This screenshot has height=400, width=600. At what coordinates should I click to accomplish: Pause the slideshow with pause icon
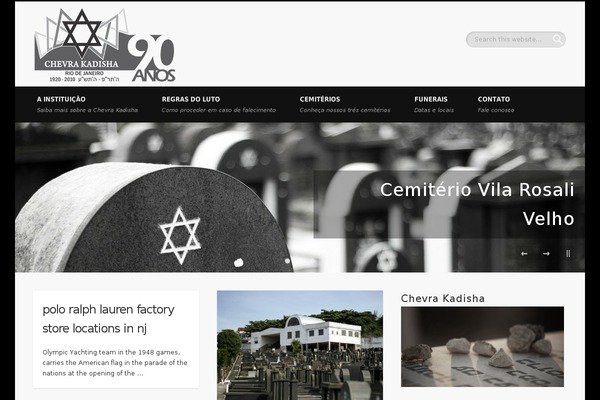coord(568,253)
